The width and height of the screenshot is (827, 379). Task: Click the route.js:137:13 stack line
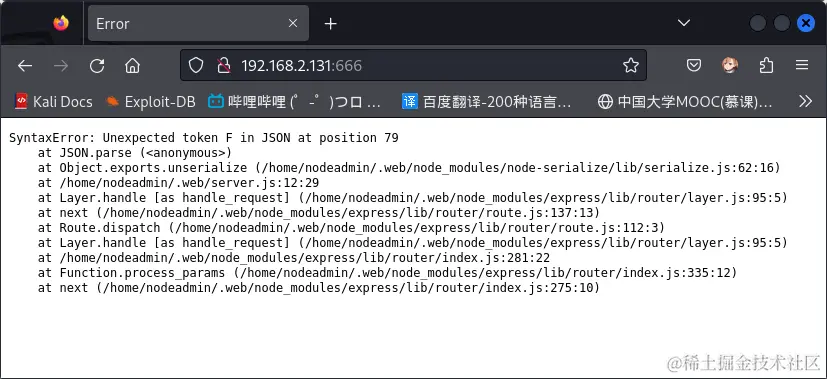point(319,213)
